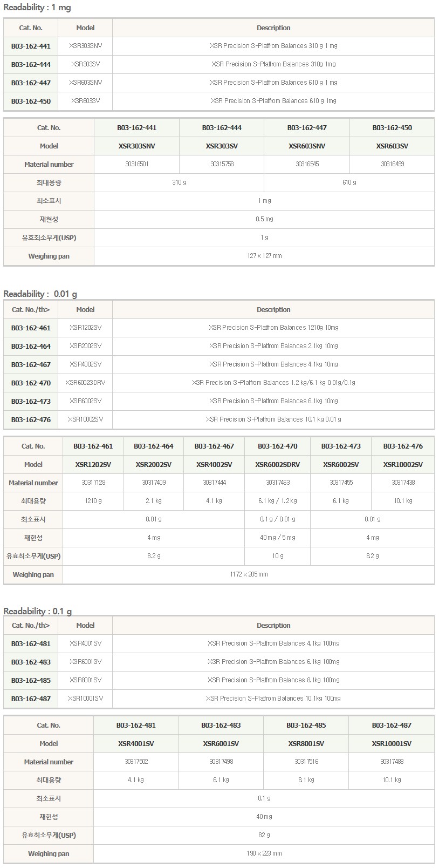Select material number 30316545
Screen dimensions: 439x868
point(307,164)
